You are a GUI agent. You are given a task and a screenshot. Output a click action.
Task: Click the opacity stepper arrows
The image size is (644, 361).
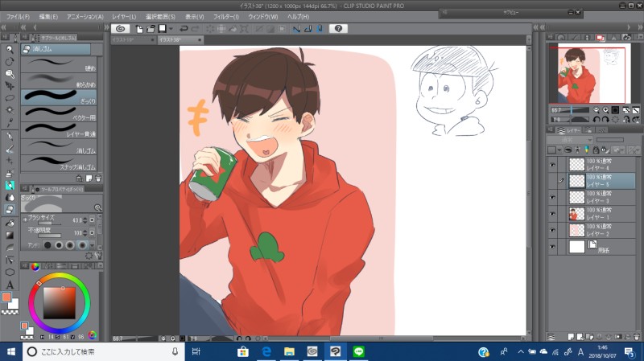click(85, 232)
